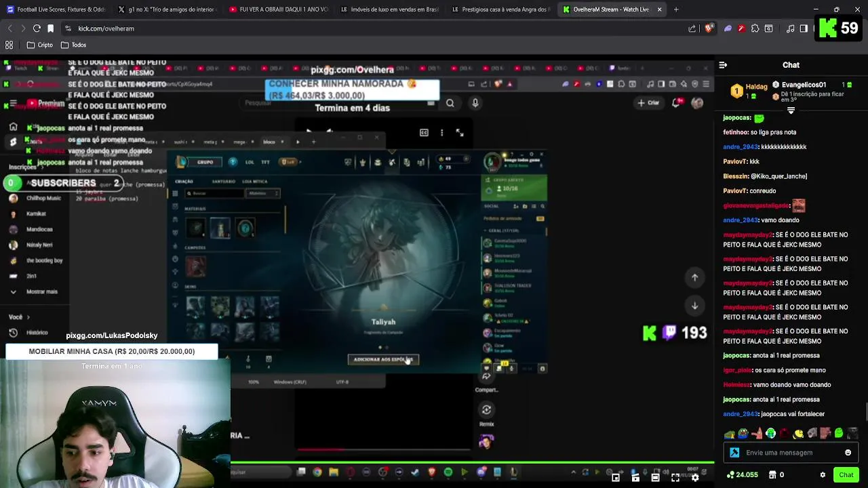Select the Patrick emote in quick emotes

pyautogui.click(x=756, y=434)
